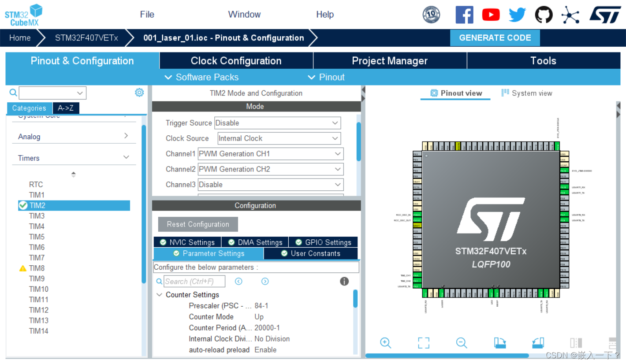This screenshot has width=626, height=364.
Task: Show the parameter info icon
Action: [x=344, y=281]
